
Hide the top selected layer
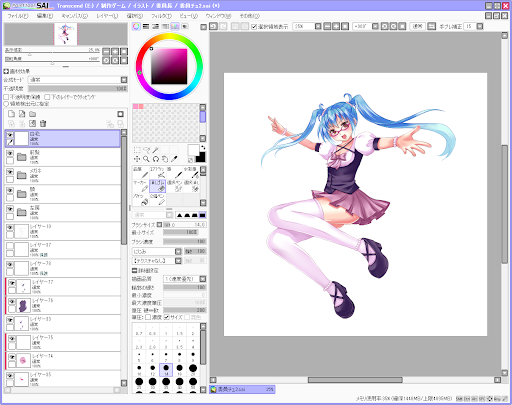[x=10, y=135]
